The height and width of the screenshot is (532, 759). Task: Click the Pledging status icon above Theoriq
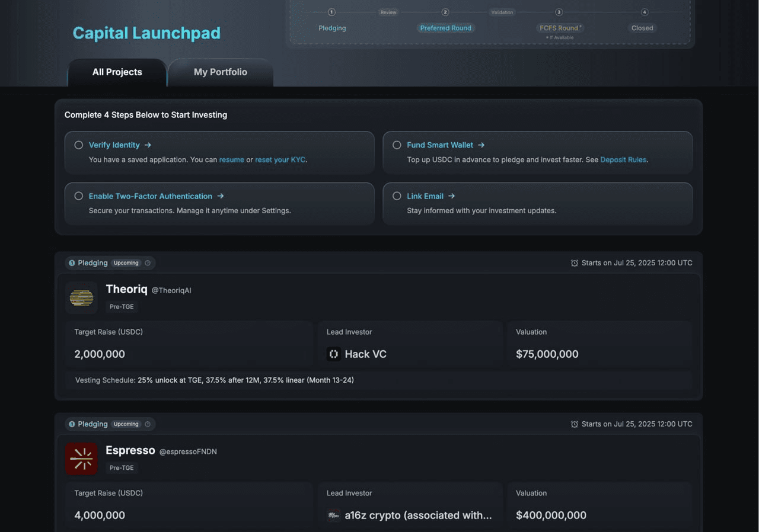[72, 263]
